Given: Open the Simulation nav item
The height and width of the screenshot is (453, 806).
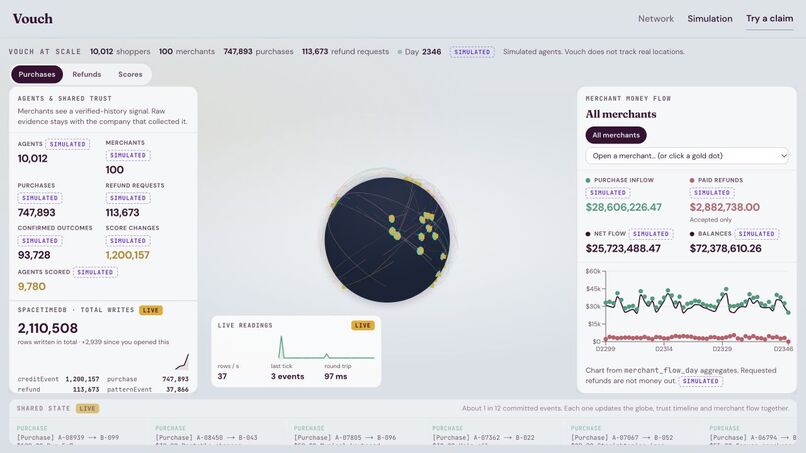Looking at the screenshot, I should coord(710,19).
